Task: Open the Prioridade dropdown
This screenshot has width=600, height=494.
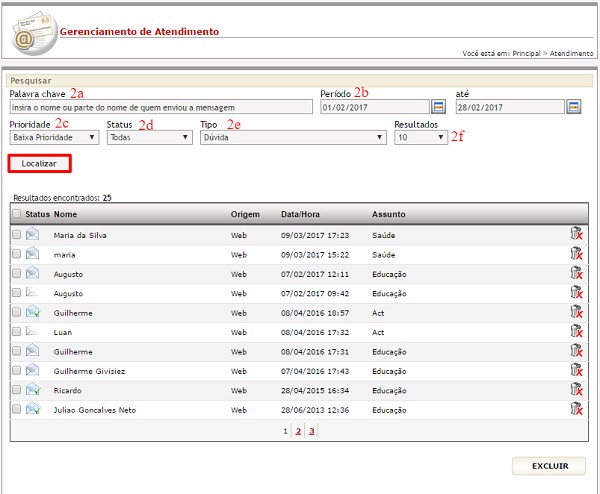Action: pos(54,137)
